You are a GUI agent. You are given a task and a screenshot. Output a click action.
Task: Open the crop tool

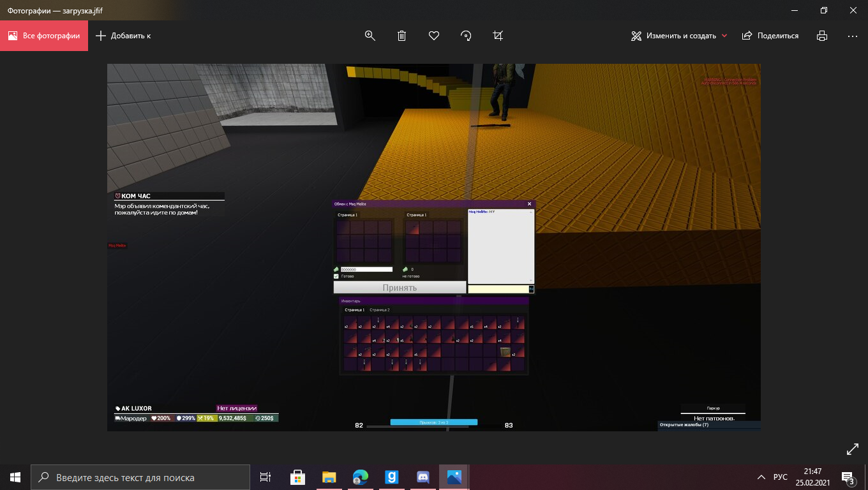click(498, 36)
